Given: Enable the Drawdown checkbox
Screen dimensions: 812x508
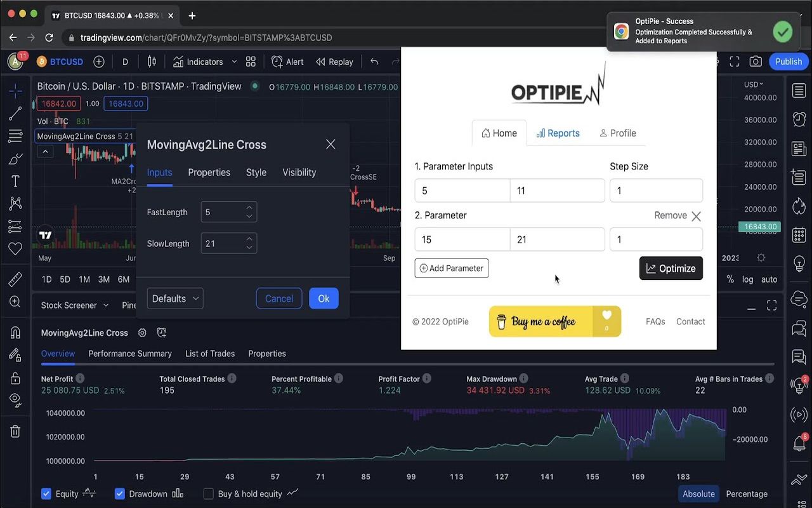Looking at the screenshot, I should 120,493.
